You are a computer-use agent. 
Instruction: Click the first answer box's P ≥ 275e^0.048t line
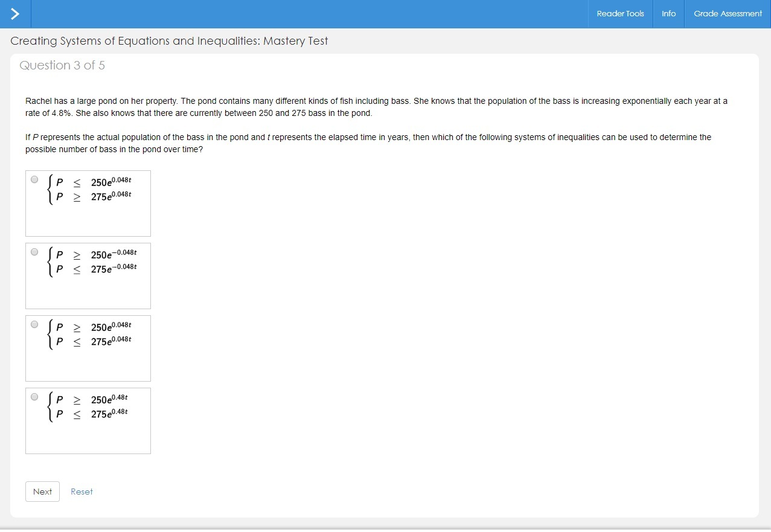[94, 197]
